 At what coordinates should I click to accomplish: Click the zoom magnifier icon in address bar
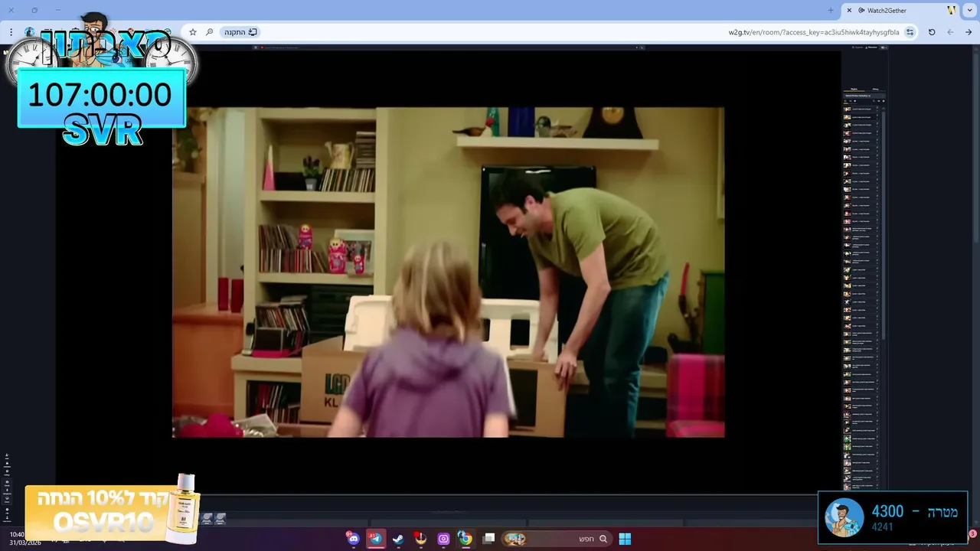(209, 32)
